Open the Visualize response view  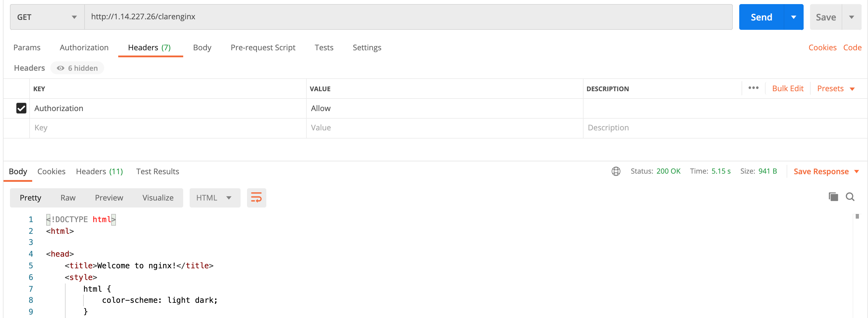(158, 198)
